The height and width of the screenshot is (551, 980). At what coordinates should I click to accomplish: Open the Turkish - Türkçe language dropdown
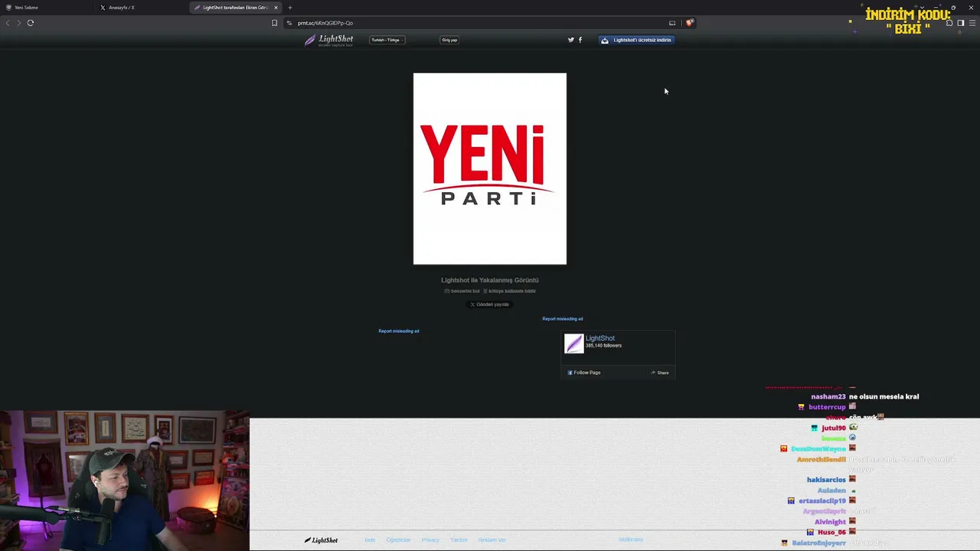pyautogui.click(x=387, y=40)
